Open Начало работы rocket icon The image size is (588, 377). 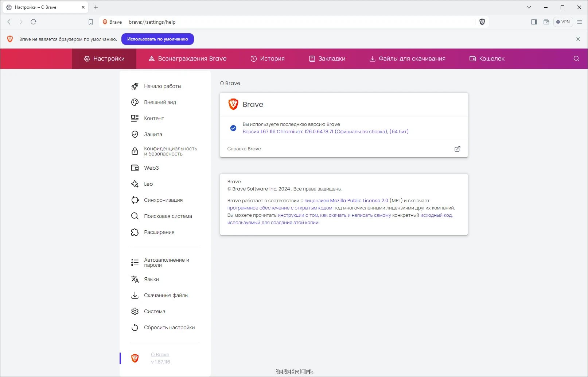[135, 86]
